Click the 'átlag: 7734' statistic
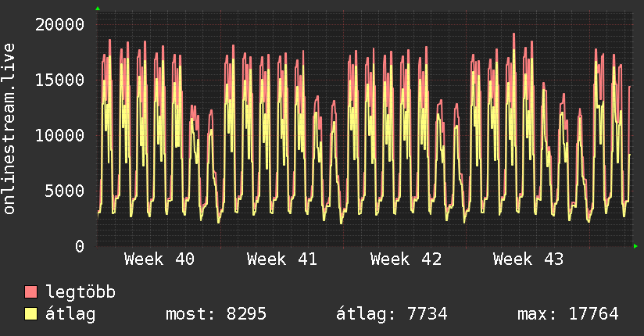Viewport: 644px width, 336px height. pyautogui.click(x=392, y=314)
